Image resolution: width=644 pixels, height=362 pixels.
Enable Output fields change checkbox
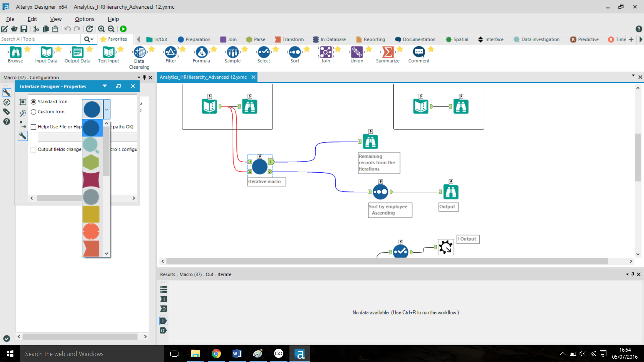point(33,149)
